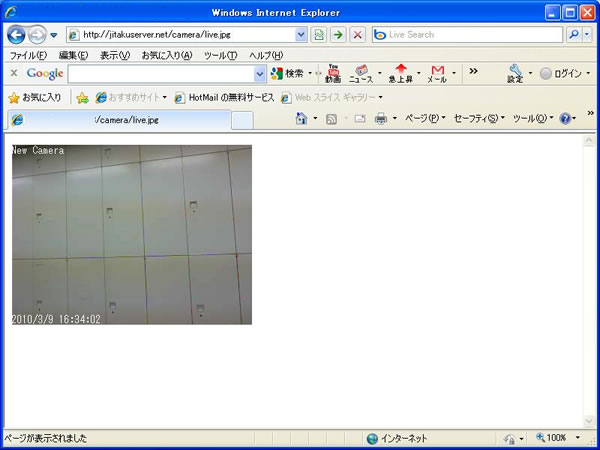Click the 100% zoom level button
Image resolution: width=600 pixels, height=450 pixels.
point(551,438)
